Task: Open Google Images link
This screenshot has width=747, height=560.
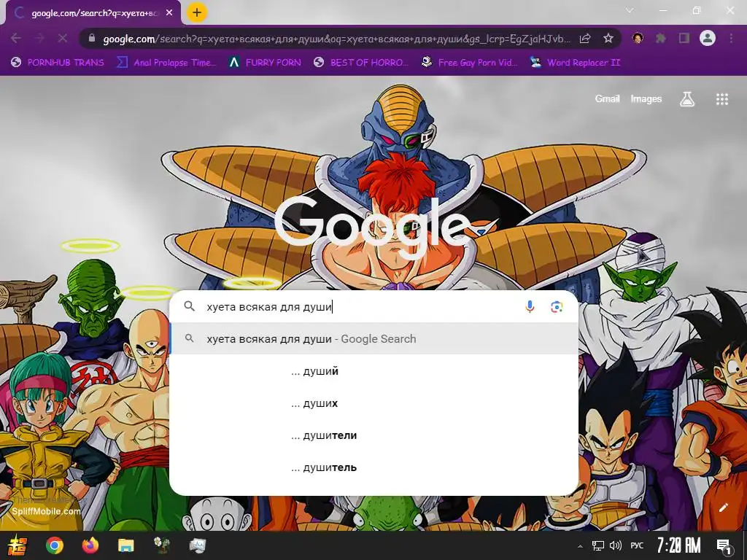Action: [646, 98]
